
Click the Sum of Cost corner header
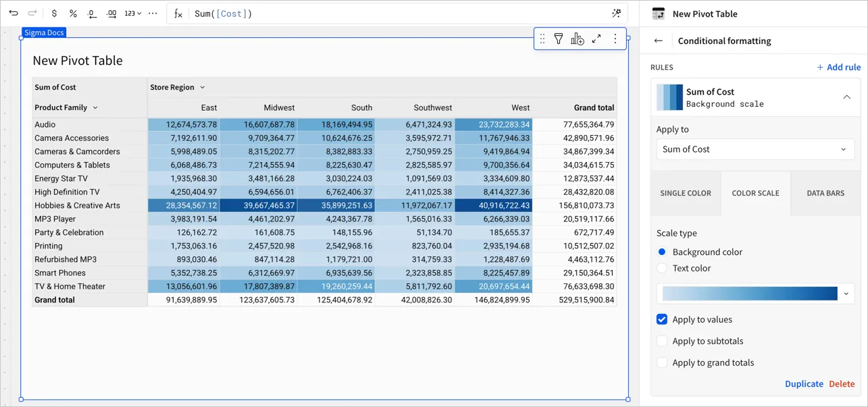pos(55,87)
